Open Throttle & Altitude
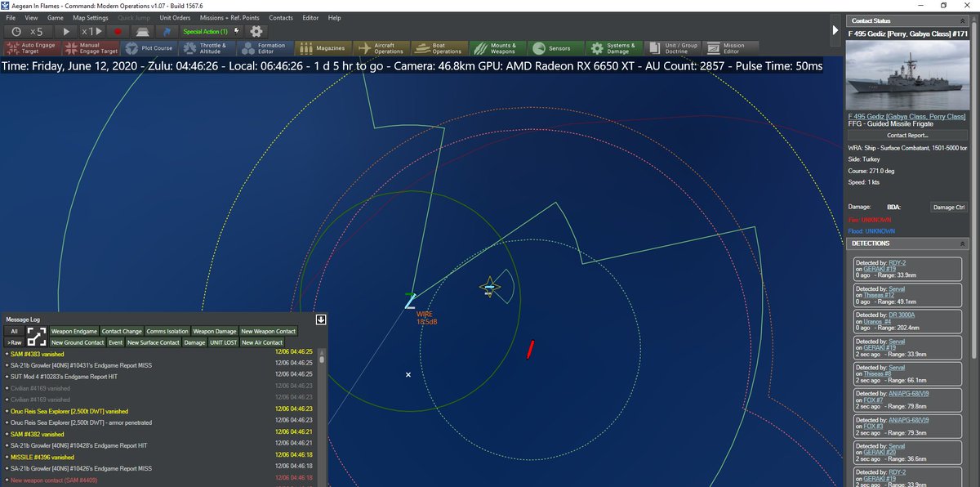 coord(206,48)
